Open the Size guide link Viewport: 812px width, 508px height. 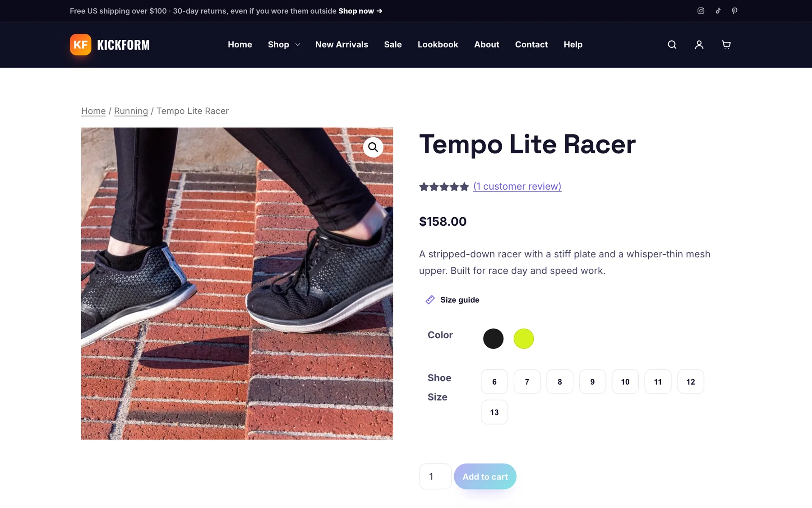pyautogui.click(x=460, y=300)
